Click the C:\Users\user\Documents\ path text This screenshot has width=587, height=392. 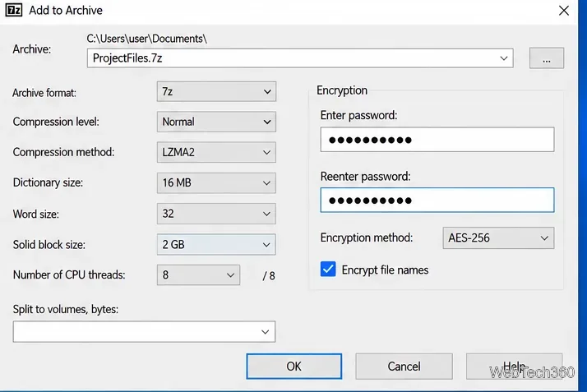pos(146,39)
